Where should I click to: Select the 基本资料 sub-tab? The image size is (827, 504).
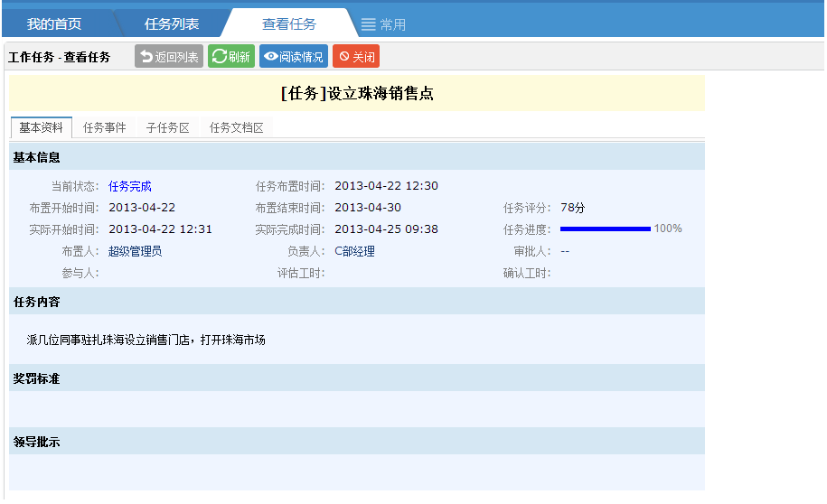tap(41, 128)
